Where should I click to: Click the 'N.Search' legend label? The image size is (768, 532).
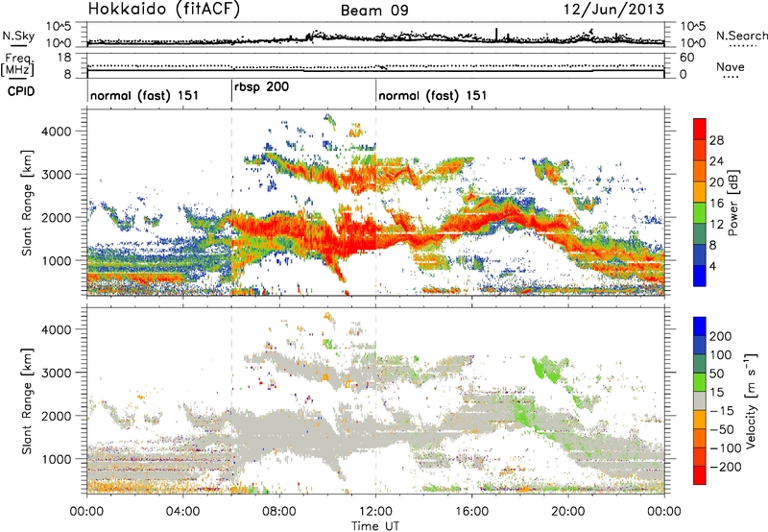tap(741, 36)
